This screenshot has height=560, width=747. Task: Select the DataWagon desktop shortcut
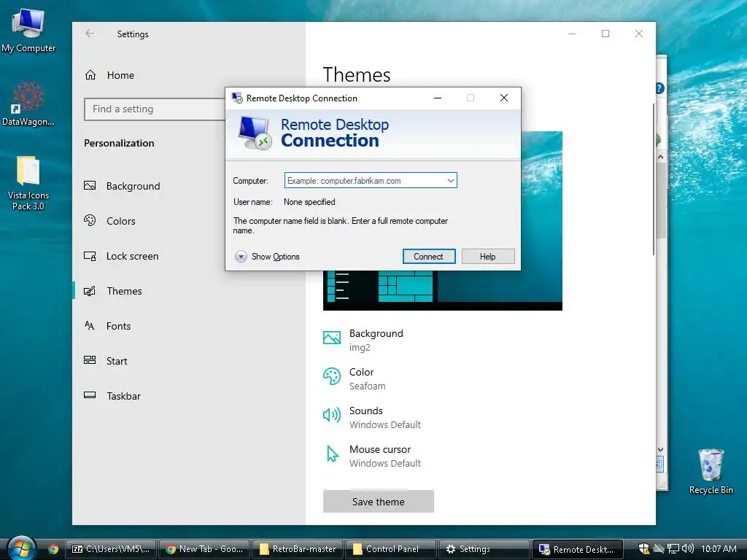click(x=28, y=104)
